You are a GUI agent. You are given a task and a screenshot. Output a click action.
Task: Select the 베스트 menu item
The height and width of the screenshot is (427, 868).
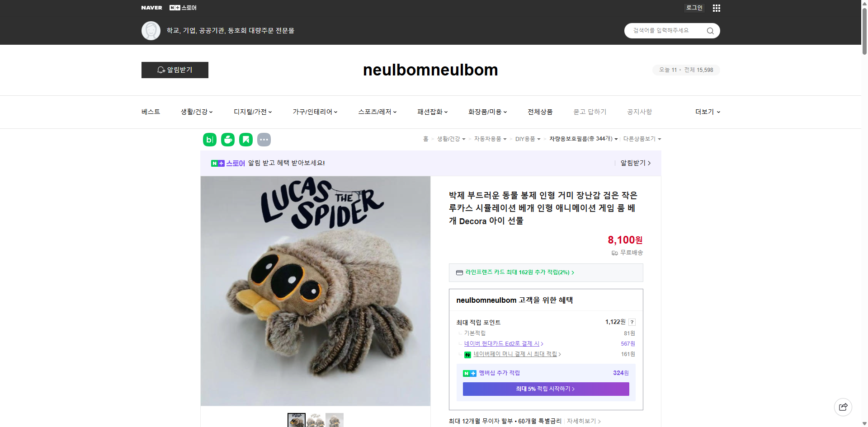150,112
